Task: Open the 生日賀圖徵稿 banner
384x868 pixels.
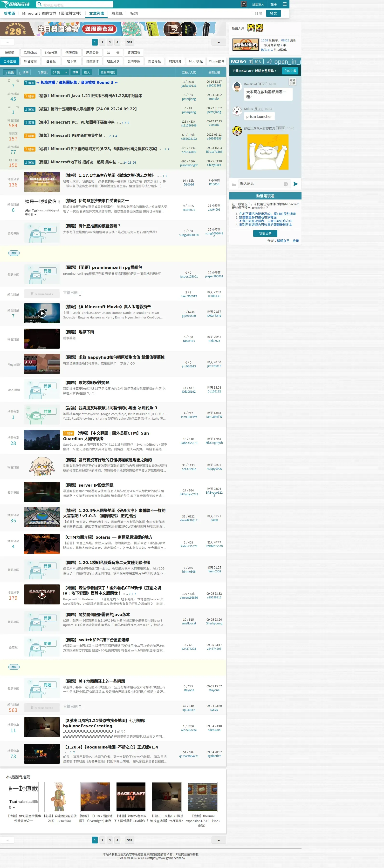Action: tap(113, 29)
